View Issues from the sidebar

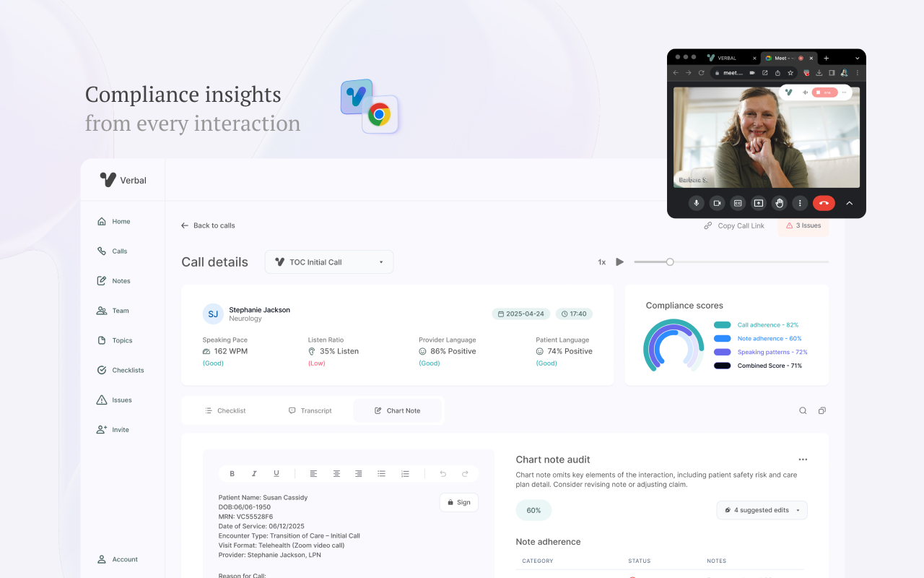point(114,400)
